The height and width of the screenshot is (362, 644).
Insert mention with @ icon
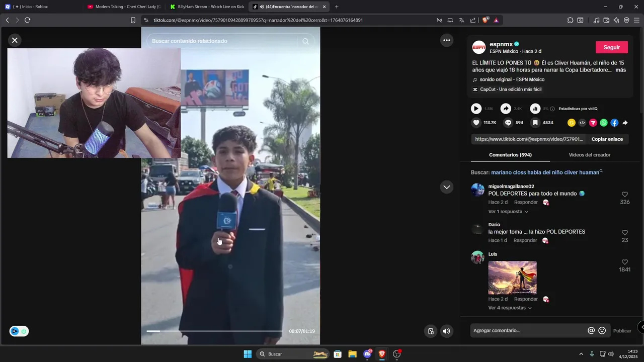(x=591, y=330)
